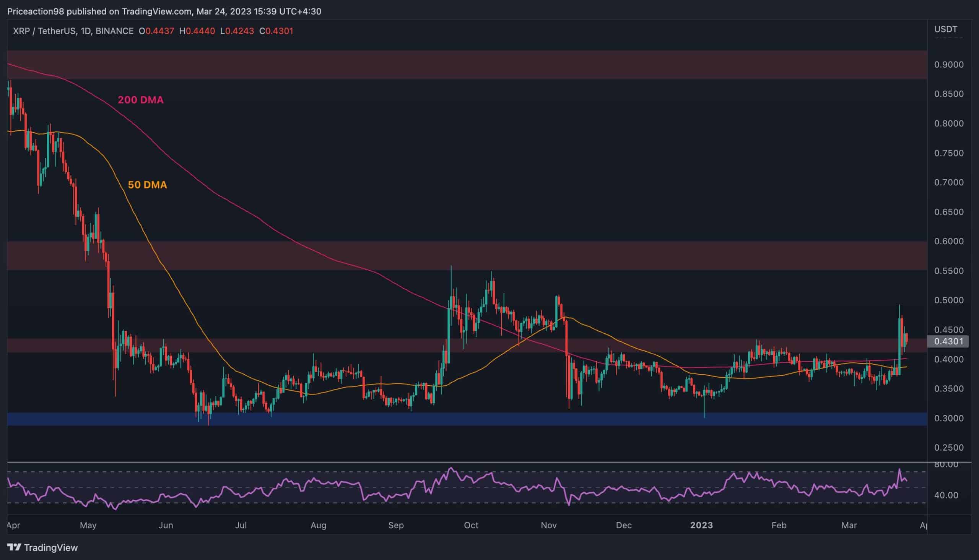Click the TradingView logo icon
The image size is (979, 560).
click(x=15, y=547)
